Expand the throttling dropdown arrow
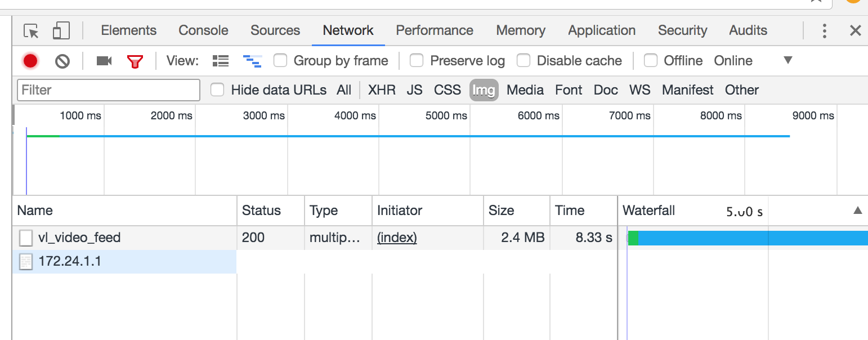Image resolution: width=868 pixels, height=340 pixels. (x=788, y=60)
